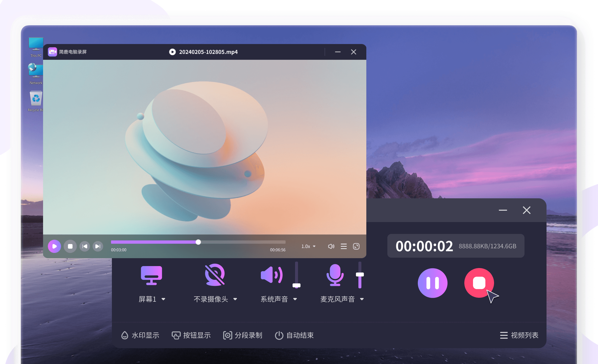This screenshot has height=364, width=598.
Task: Click the 屏幕1 monitor icon
Action: [151, 275]
